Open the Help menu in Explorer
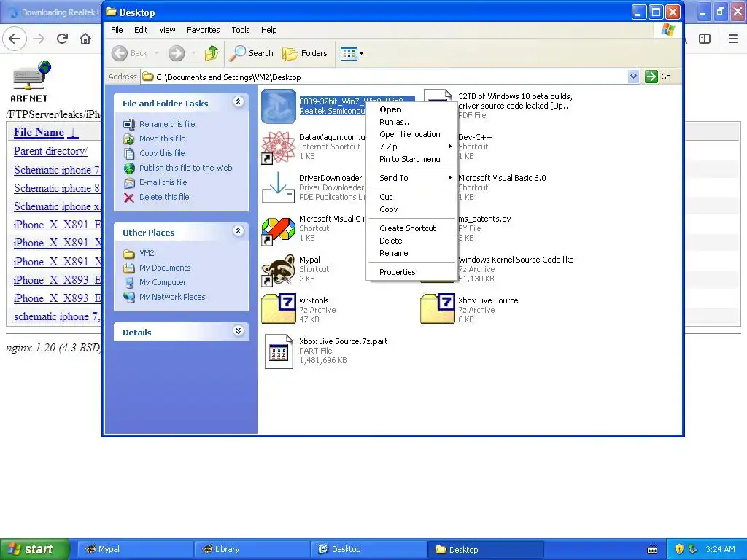The width and height of the screenshot is (747, 560). [268, 30]
